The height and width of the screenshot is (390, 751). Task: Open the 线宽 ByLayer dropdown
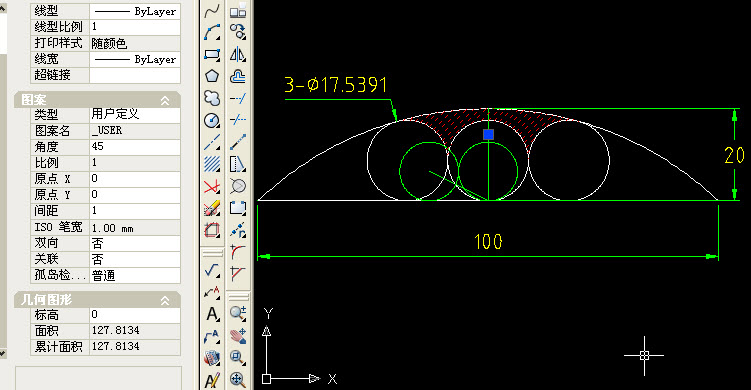click(x=135, y=59)
